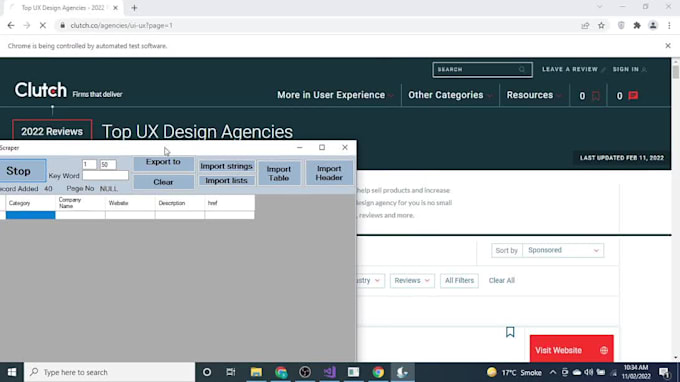Image resolution: width=680 pixels, height=382 pixels.
Task: Open the Chrome profile avatar icon
Action: coord(653,26)
